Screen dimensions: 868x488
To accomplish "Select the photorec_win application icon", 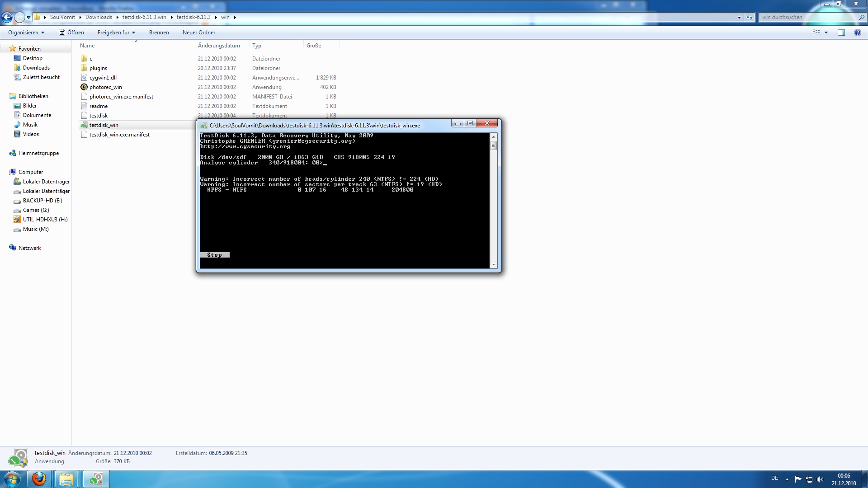I will (x=84, y=87).
